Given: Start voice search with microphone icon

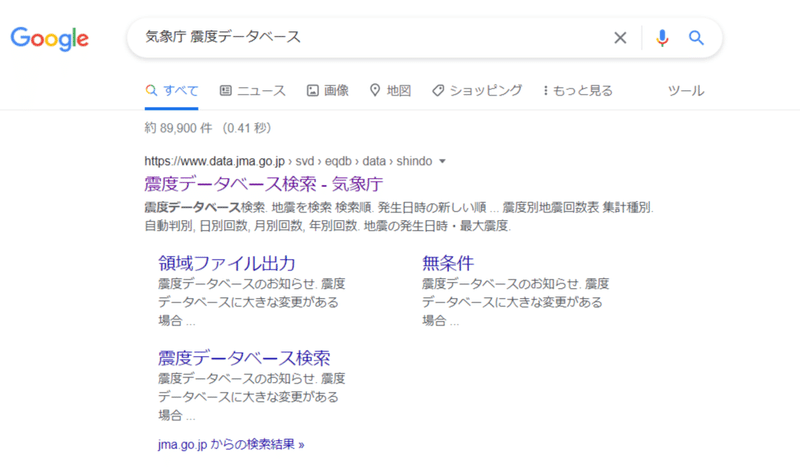Looking at the screenshot, I should (x=662, y=38).
